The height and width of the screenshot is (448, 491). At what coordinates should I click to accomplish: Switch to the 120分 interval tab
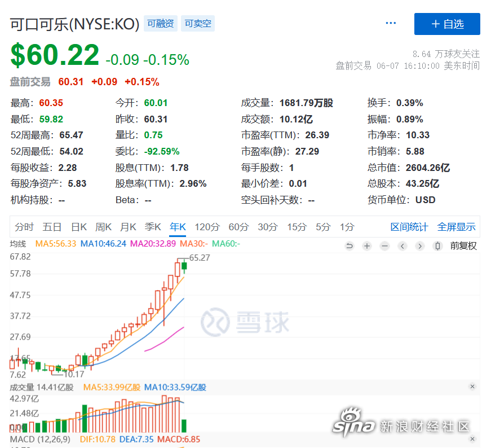click(207, 227)
